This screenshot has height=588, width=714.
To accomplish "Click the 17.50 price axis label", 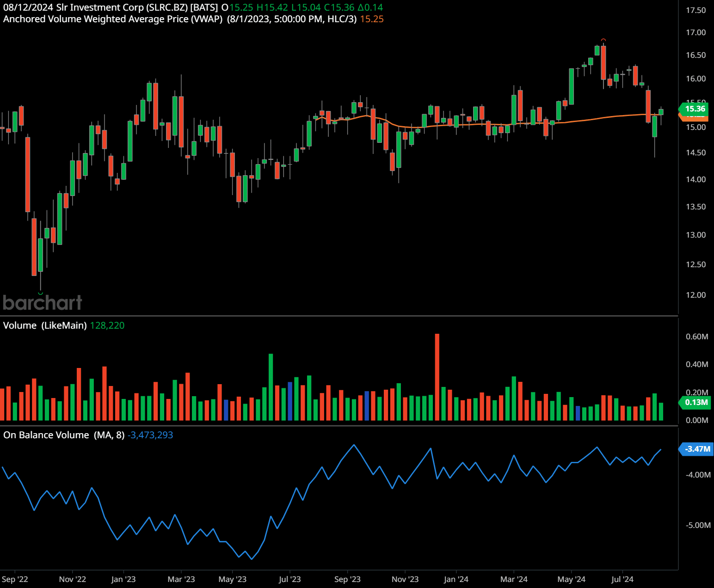I will (x=696, y=10).
